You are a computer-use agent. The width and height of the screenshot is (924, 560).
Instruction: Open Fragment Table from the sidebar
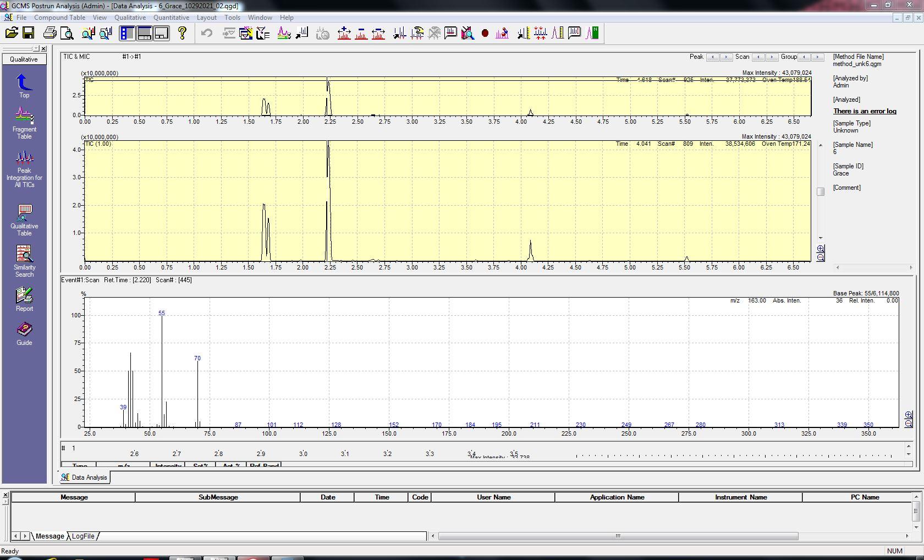[x=24, y=123]
